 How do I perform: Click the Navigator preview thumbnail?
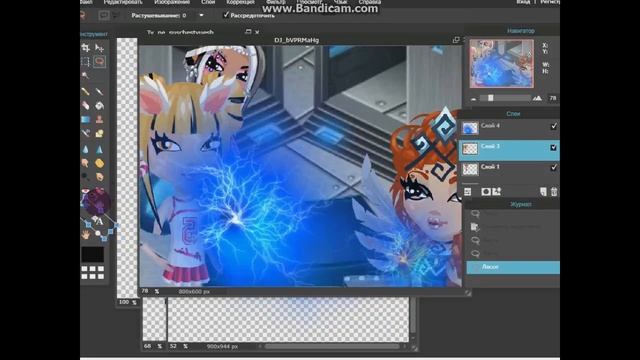point(501,64)
